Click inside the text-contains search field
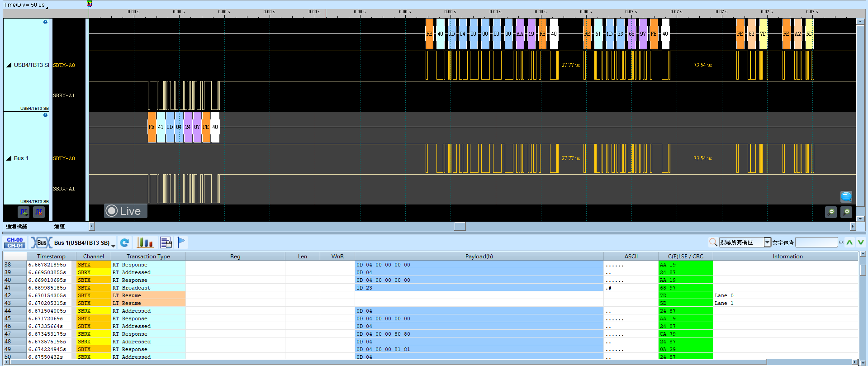 [816, 242]
